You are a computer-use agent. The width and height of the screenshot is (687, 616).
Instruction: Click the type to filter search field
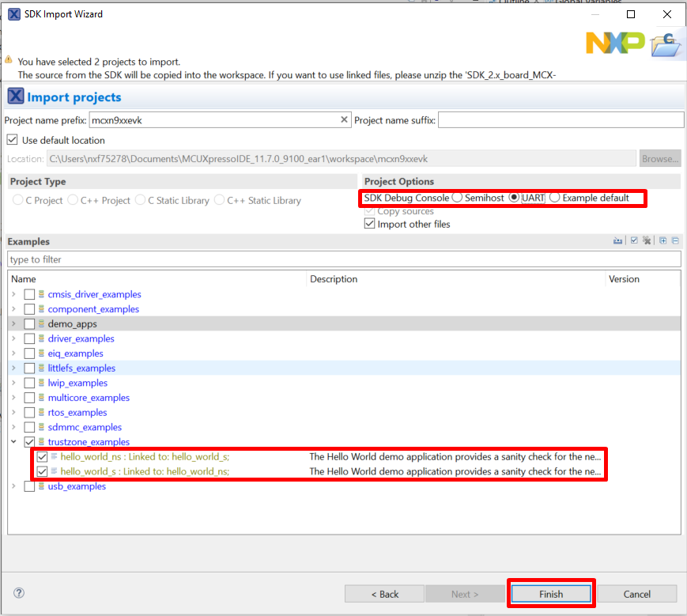pos(343,259)
